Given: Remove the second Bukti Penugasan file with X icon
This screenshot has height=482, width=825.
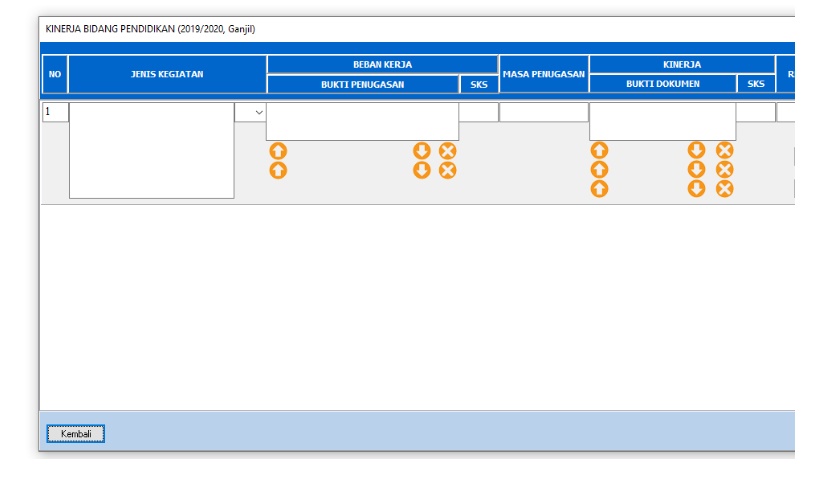Looking at the screenshot, I should [448, 170].
